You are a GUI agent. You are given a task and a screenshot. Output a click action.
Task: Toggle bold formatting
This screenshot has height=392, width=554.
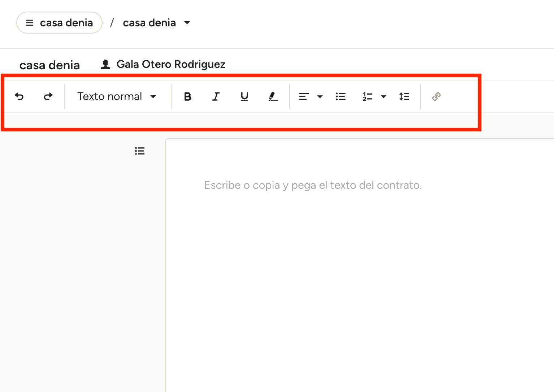[x=187, y=96]
